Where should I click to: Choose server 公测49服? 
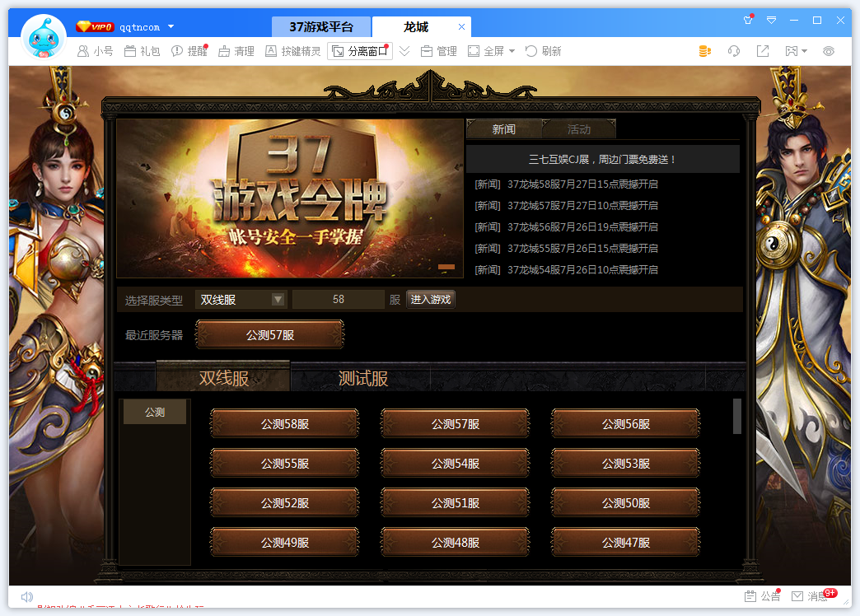pyautogui.click(x=285, y=542)
